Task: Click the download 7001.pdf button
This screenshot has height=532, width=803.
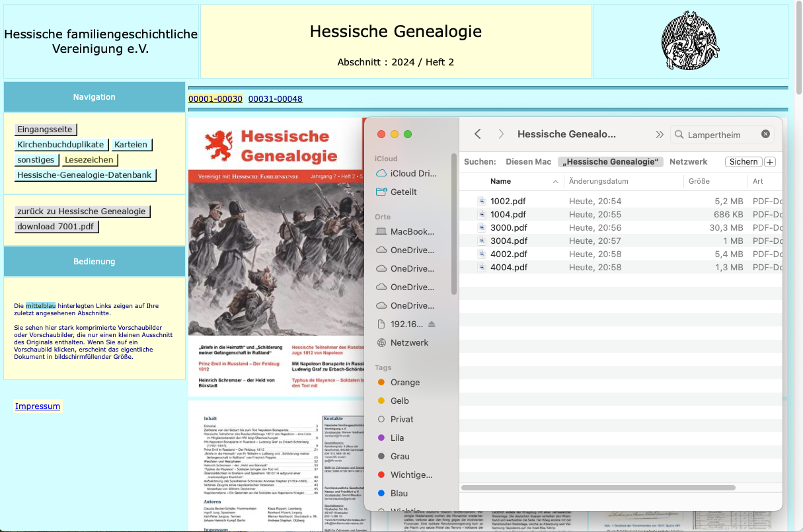Action: (x=56, y=227)
